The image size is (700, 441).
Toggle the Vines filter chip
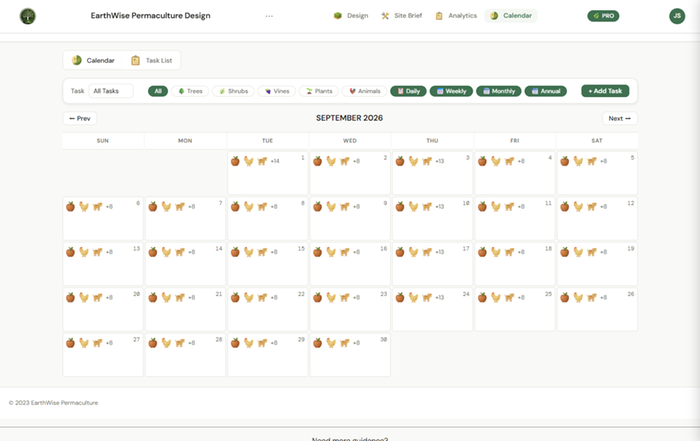277,91
